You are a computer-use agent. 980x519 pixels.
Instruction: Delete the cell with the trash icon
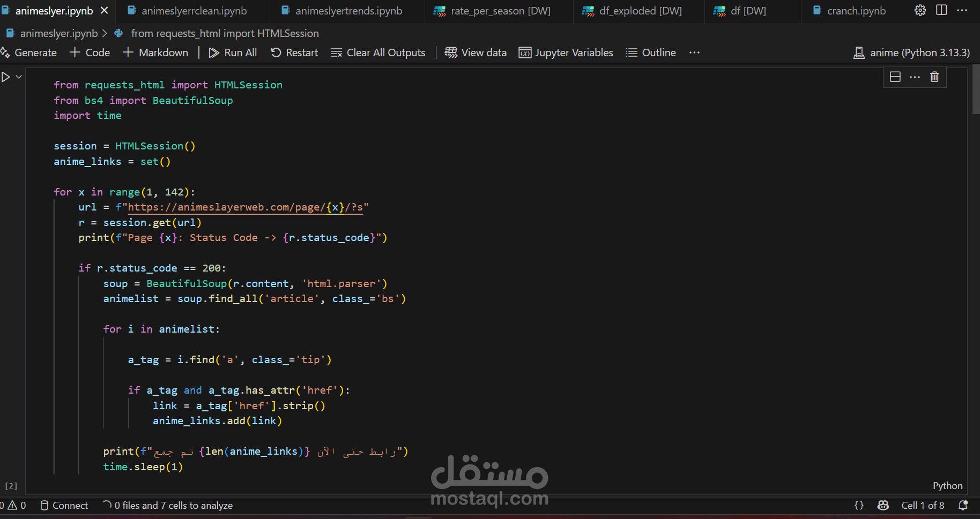(x=934, y=77)
